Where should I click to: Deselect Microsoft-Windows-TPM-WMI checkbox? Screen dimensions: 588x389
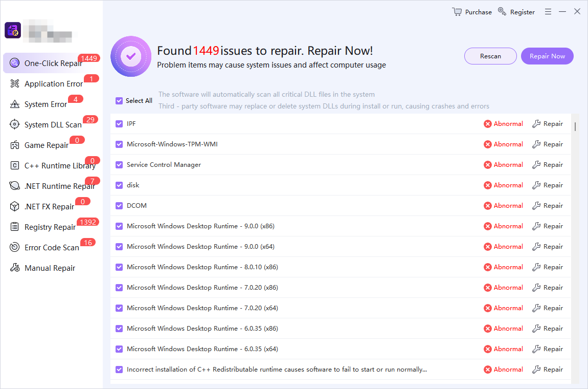point(119,144)
